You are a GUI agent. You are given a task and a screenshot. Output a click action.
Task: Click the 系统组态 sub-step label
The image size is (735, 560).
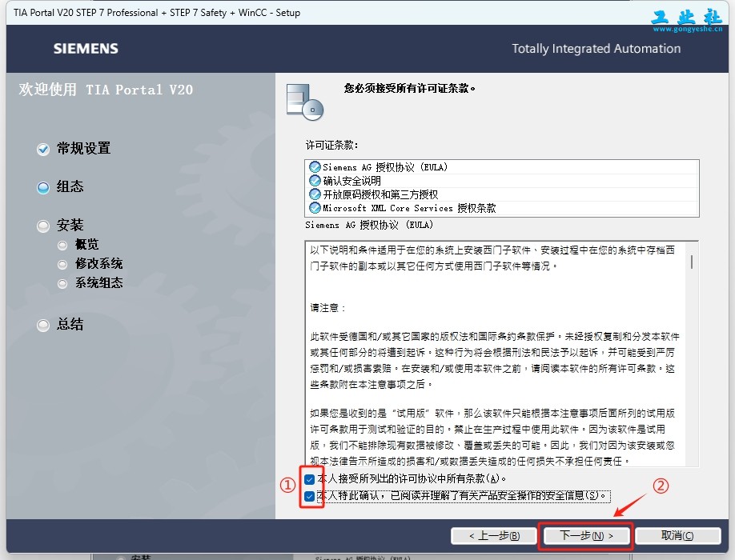(x=99, y=283)
